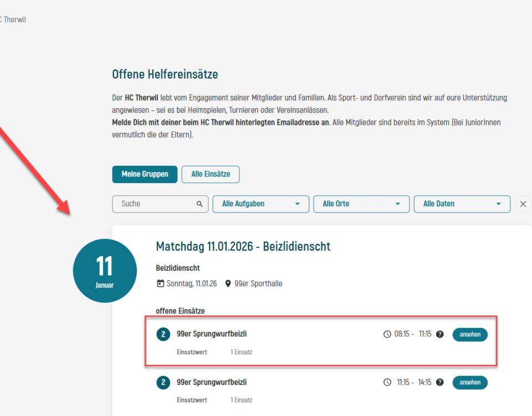This screenshot has width=532, height=416.
Task: Open the help question mark for 11:15 - 14:15
Action: tap(440, 382)
